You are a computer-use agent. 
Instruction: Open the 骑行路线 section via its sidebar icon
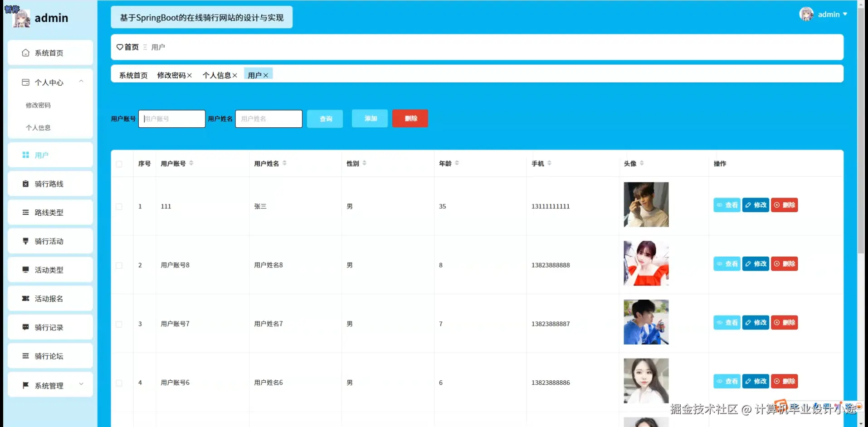[25, 184]
